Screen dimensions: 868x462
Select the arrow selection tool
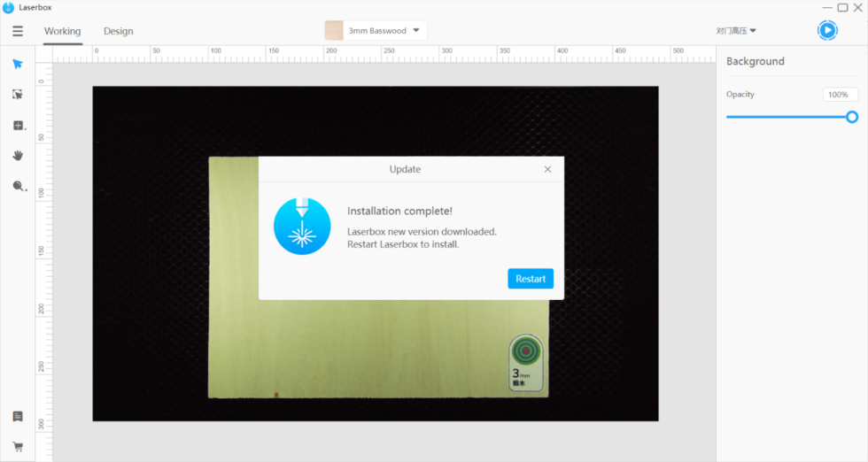tap(18, 65)
